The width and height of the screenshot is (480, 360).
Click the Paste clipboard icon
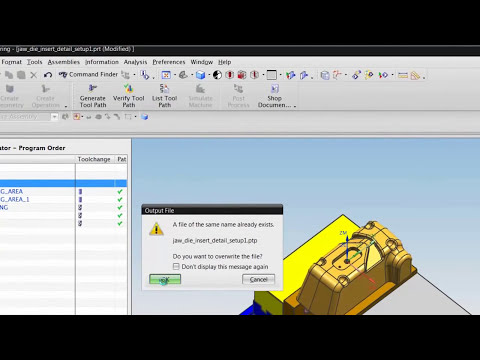pyautogui.click(x=21, y=75)
